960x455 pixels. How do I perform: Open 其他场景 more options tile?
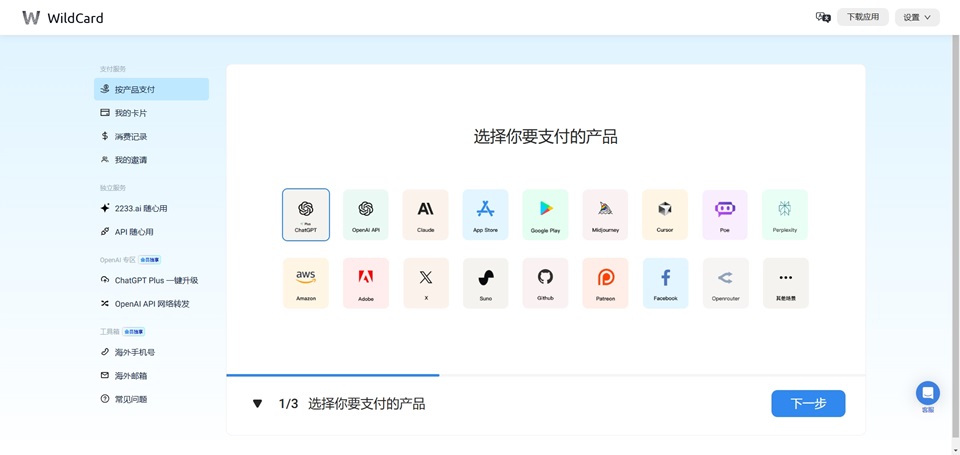785,283
